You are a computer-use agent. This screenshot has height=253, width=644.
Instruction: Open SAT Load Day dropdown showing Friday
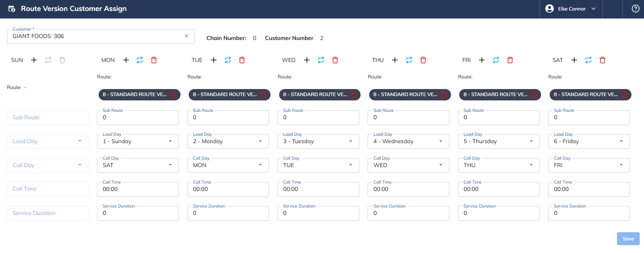[589, 141]
